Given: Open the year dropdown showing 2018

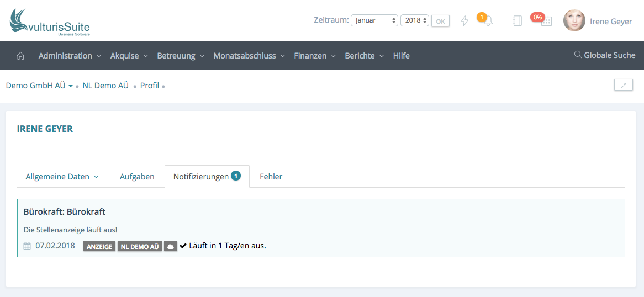Looking at the screenshot, I should coord(415,20).
